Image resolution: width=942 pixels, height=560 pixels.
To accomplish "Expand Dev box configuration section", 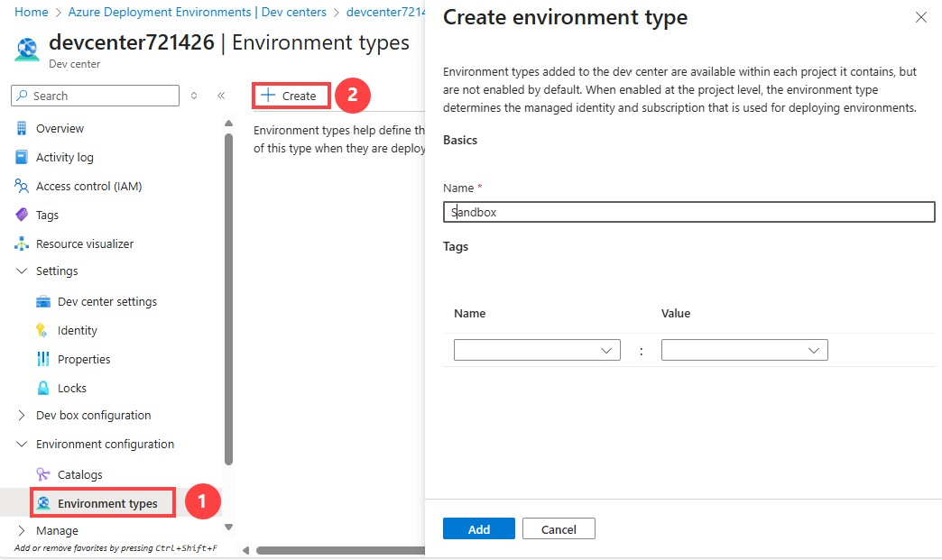I will (x=22, y=415).
